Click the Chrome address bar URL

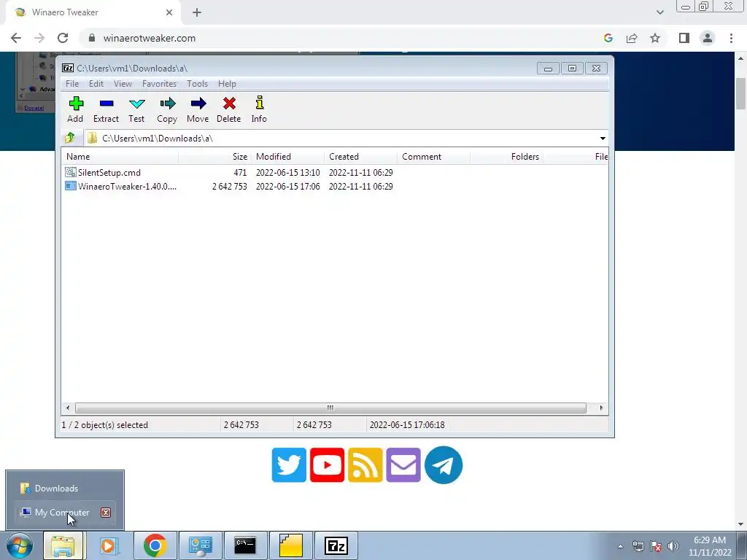150,38
